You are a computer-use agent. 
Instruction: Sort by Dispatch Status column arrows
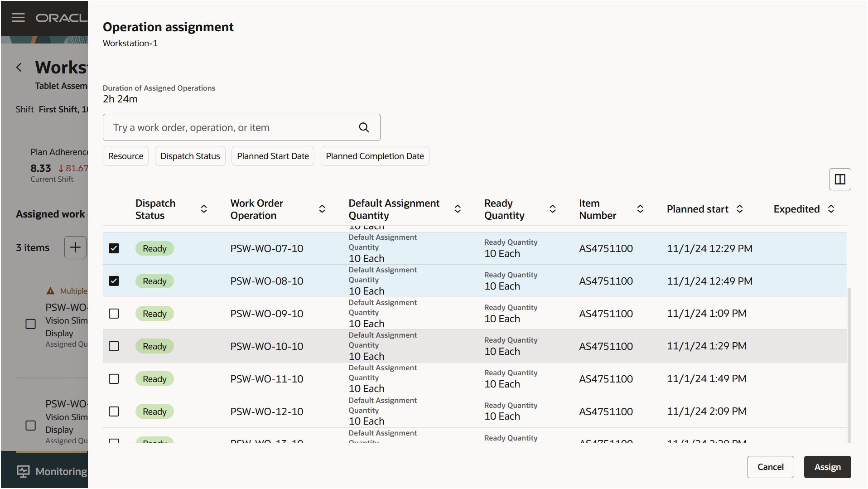pos(204,209)
